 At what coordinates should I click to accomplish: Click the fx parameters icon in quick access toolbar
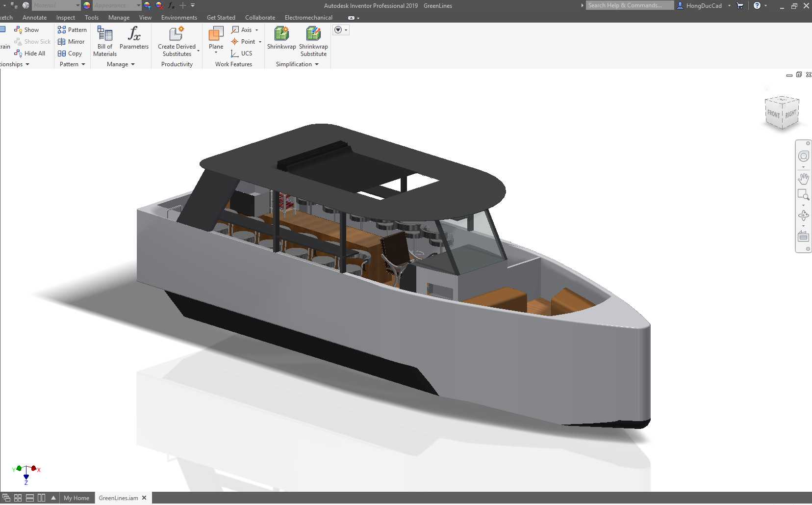pos(171,5)
